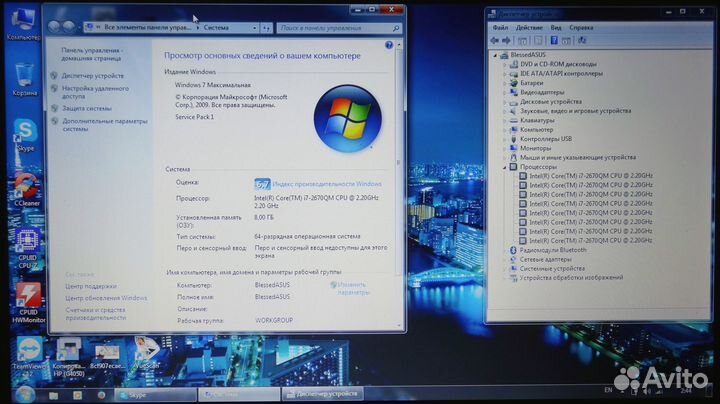Image resolution: width=720 pixels, height=404 pixels.
Task: Switch to Skype taskbar button
Action: point(155,395)
